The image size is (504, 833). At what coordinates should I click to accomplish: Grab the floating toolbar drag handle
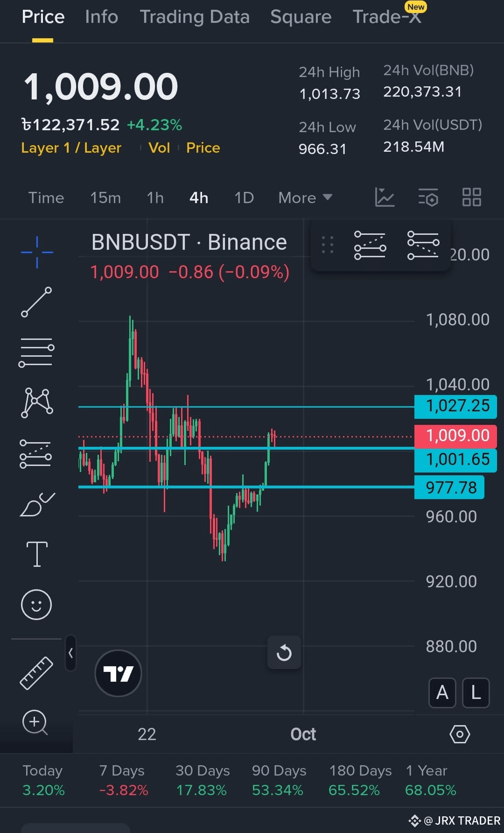328,245
